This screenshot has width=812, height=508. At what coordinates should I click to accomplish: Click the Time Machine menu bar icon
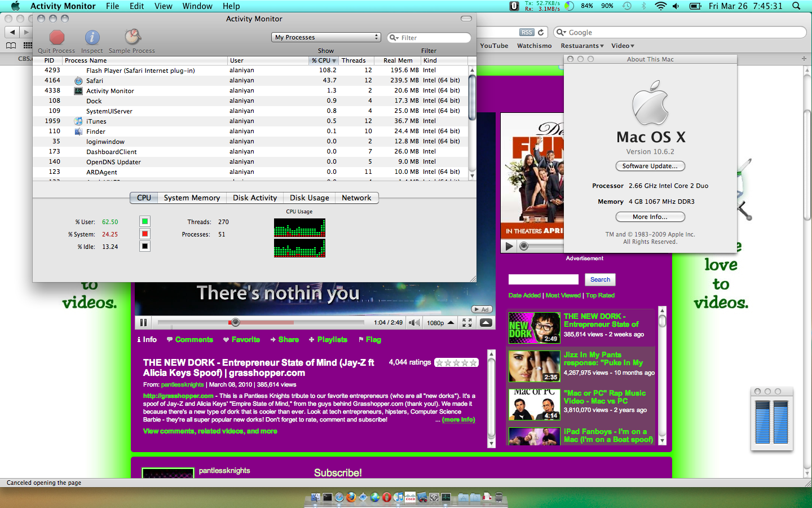[627, 6]
